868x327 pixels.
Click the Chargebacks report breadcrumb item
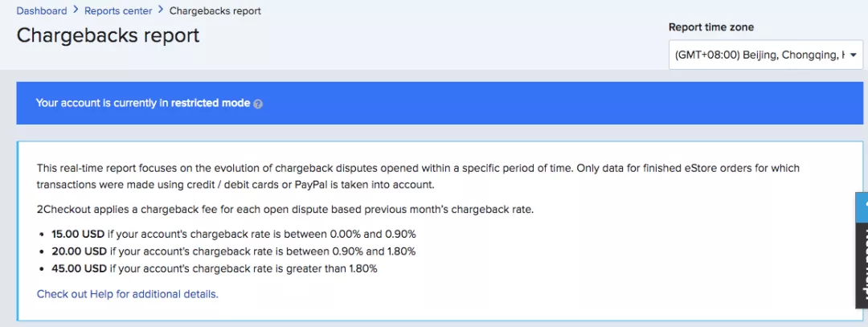click(215, 10)
